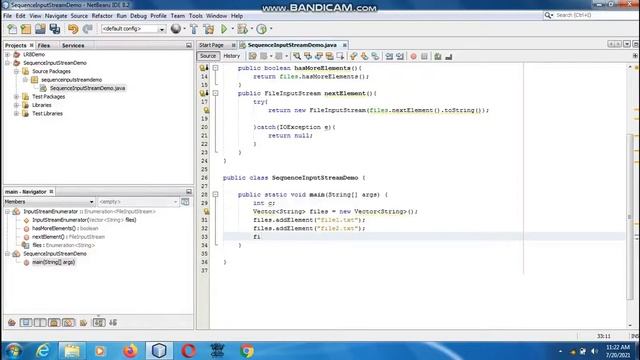
Task: Click the History view button
Action: 232,56
